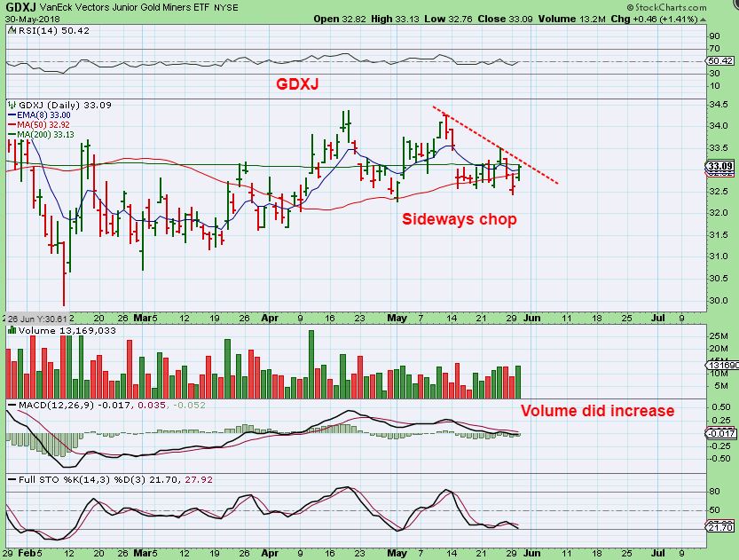Screen dimensions: 739x560
Task: Click the 30.0 price axis label
Action: (x=719, y=300)
